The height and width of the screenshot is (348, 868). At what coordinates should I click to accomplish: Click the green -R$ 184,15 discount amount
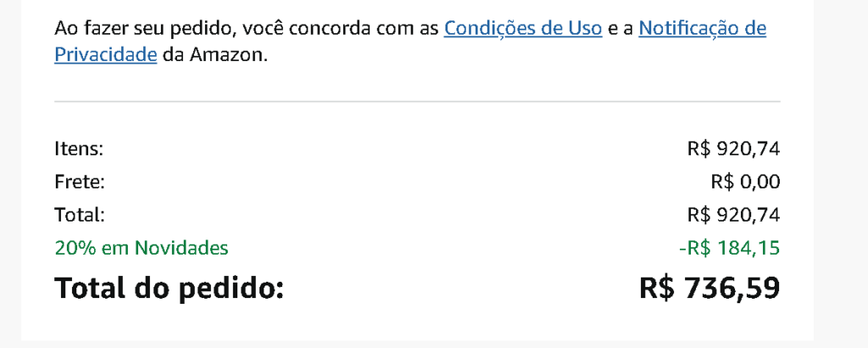click(x=729, y=248)
